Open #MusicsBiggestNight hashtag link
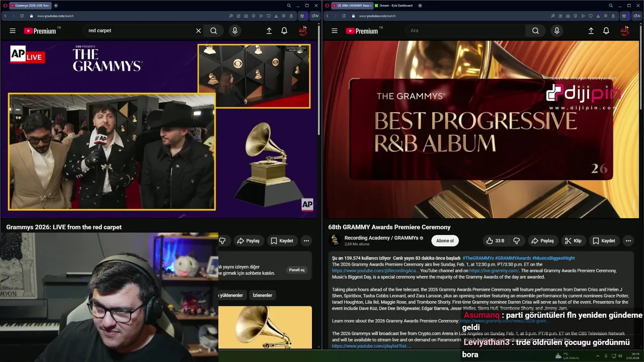Image resolution: width=644 pixels, height=362 pixels. pos(553,258)
